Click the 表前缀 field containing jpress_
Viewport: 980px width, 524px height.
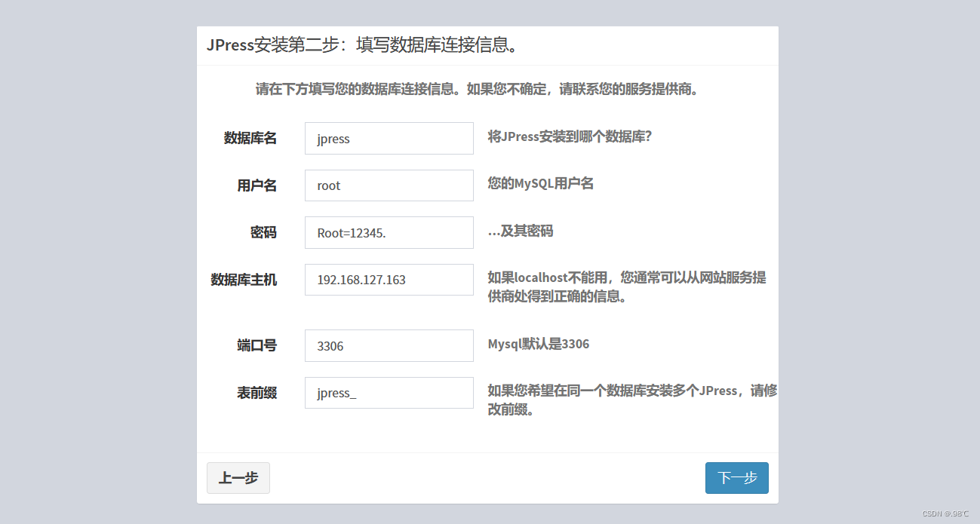pos(389,393)
